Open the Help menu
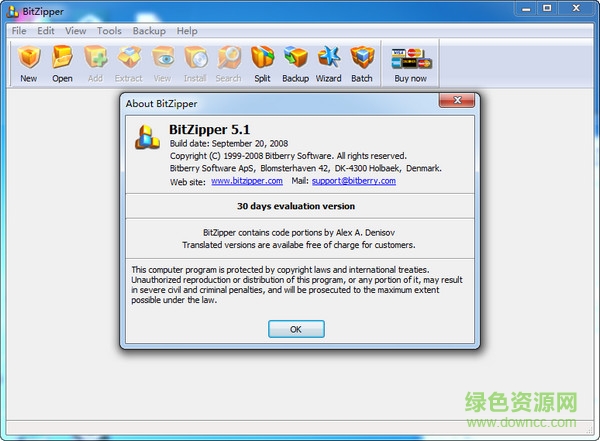The width and height of the screenshot is (600, 441). point(187,31)
